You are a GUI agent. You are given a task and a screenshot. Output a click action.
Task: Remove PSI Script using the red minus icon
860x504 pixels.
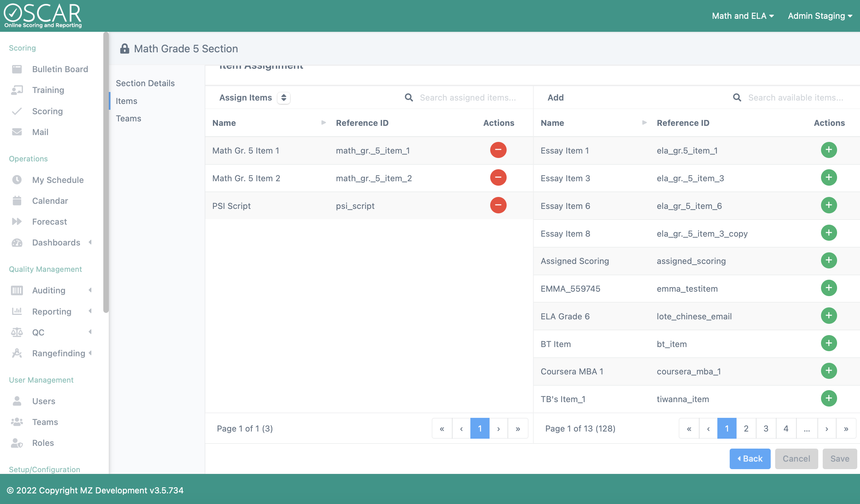click(498, 205)
